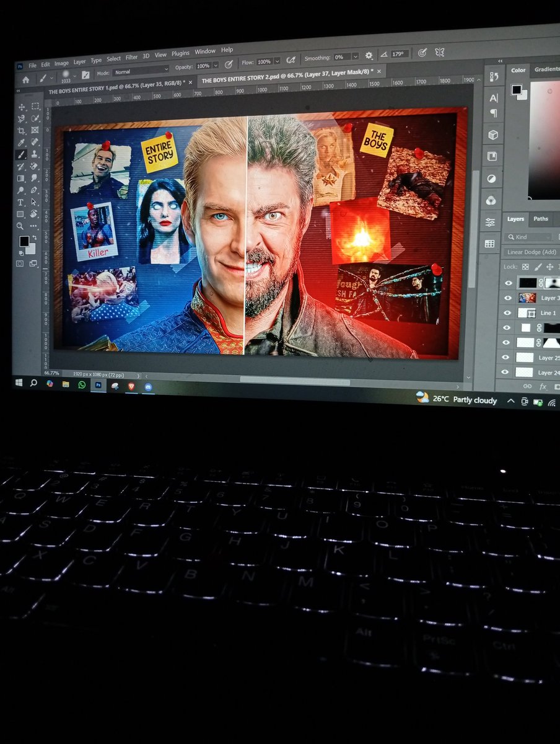Open the Plugins menu
The image size is (560, 744).
[x=180, y=54]
